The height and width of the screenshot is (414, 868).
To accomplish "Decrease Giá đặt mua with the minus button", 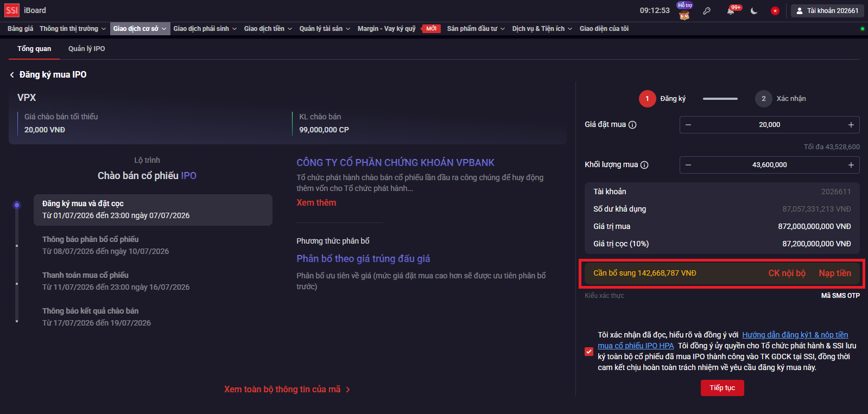I will tap(688, 125).
